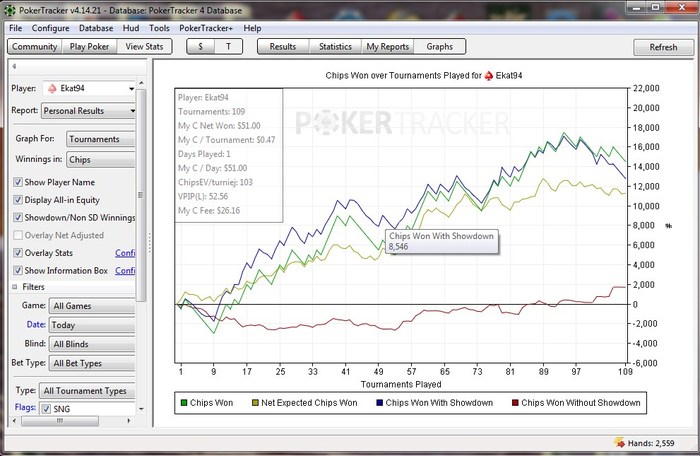Screen dimensions: 700x456
Task: Click the ChipsEV/turniej: 103 info line
Action: coord(215,182)
